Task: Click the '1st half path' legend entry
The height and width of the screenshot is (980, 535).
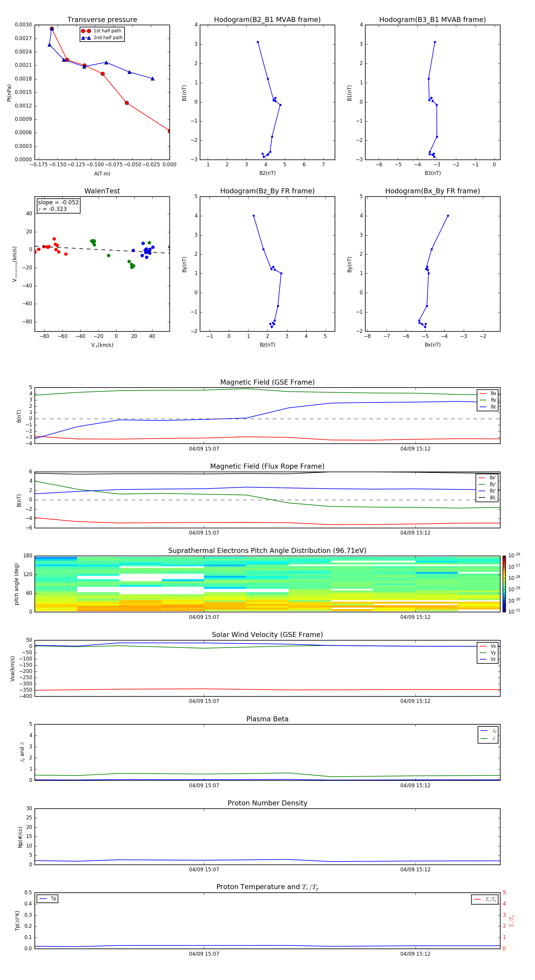Action: coord(101,31)
